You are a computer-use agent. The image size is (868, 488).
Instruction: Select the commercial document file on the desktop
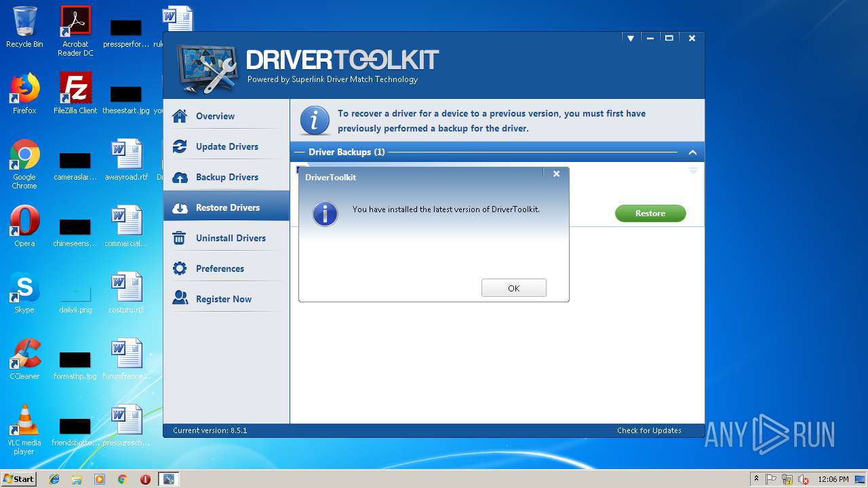[x=126, y=226]
